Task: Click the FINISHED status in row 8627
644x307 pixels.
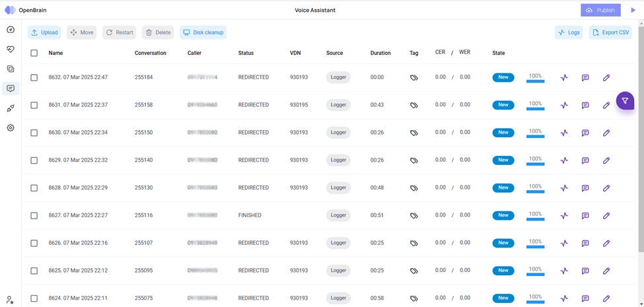Action: tap(250, 215)
